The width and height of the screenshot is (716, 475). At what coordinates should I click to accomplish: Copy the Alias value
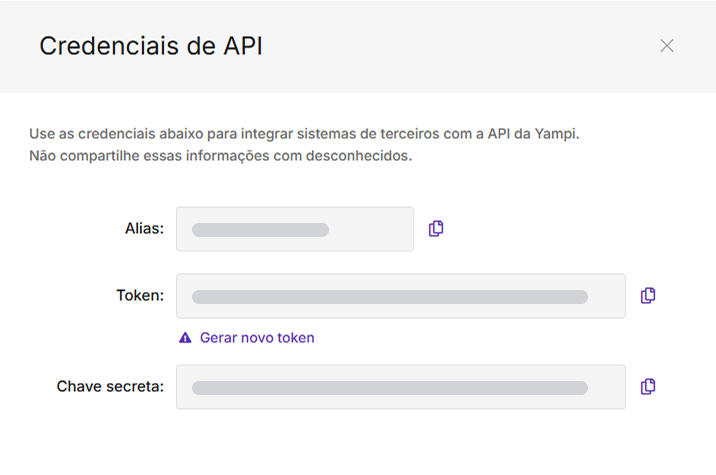pyautogui.click(x=436, y=228)
